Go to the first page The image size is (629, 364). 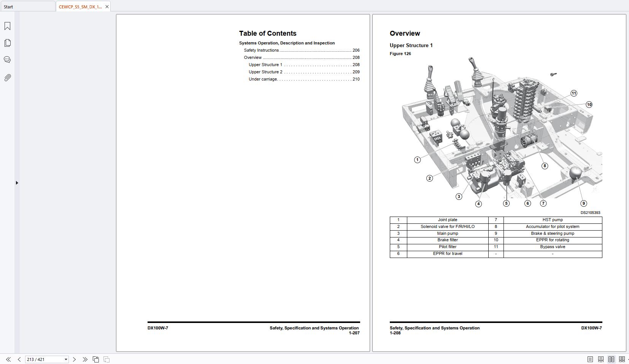8,359
